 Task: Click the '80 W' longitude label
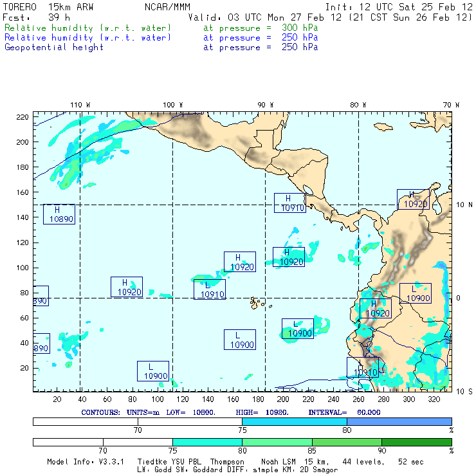(x=358, y=105)
